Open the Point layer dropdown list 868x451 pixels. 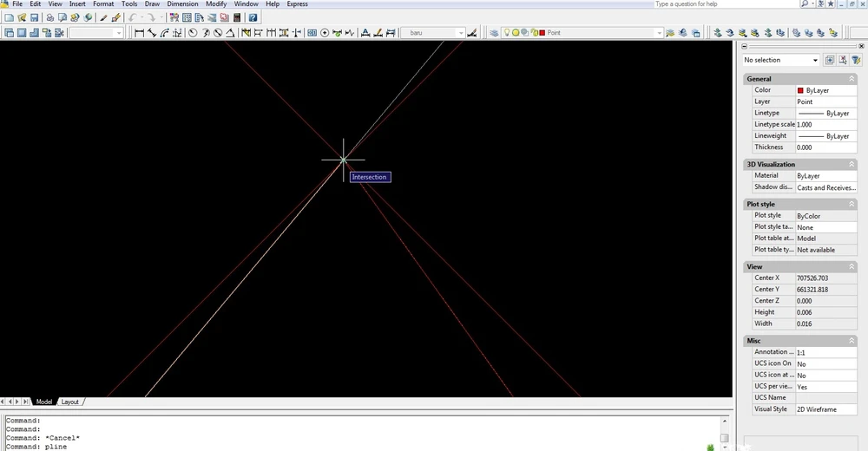click(658, 33)
